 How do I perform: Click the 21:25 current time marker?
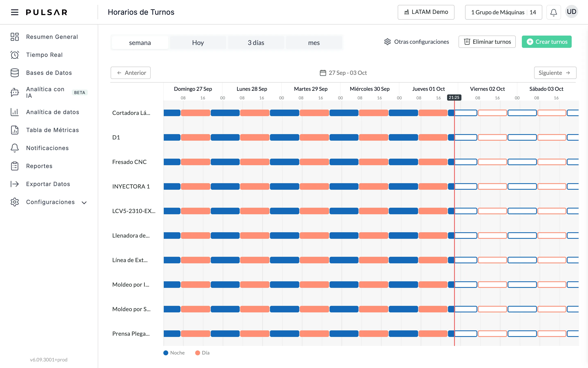tap(454, 97)
